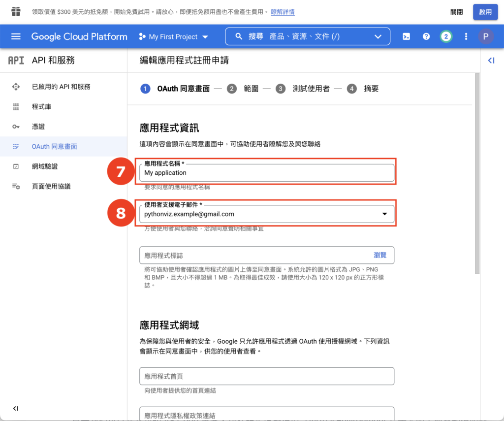Click the search magnifier in the search bar
Screen dimensions: 504x421
[238, 36]
